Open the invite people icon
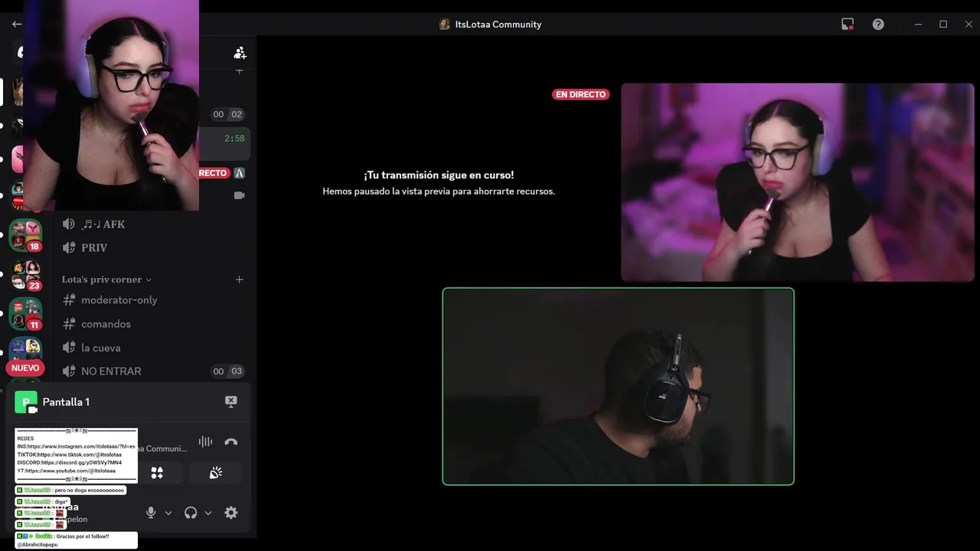 (240, 53)
